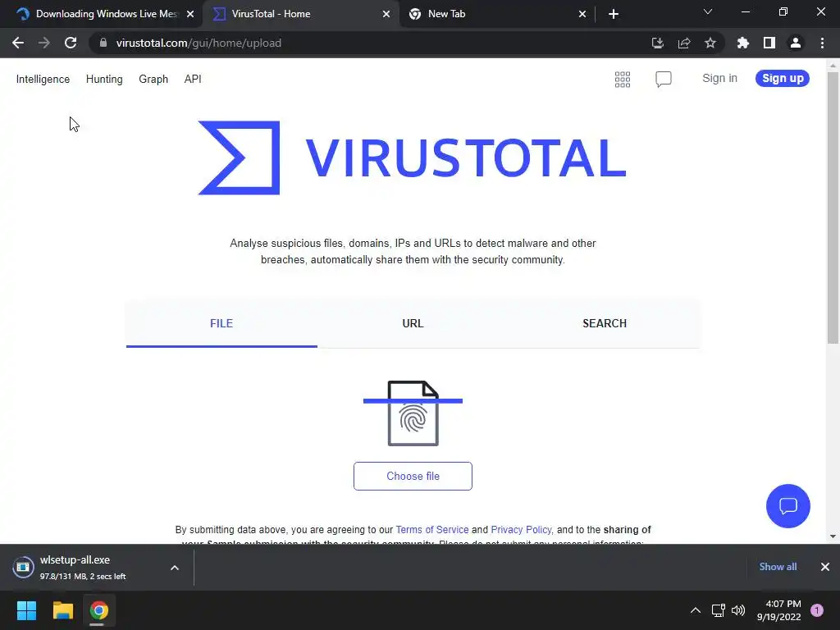Open the Terms of Service link

click(431, 530)
